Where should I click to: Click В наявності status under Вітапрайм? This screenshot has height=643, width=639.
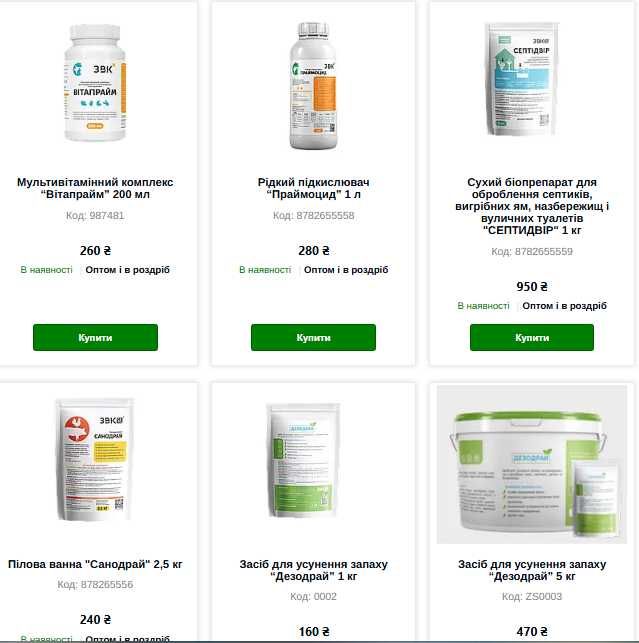point(46,270)
